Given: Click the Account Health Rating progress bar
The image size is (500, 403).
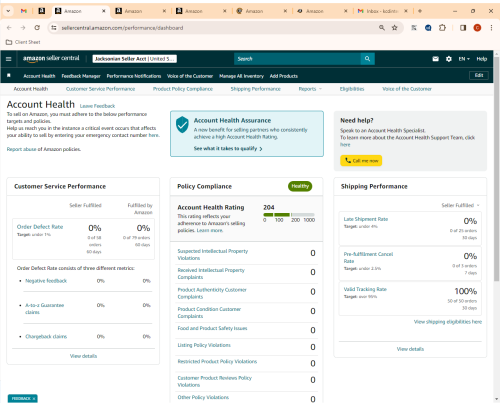Looking at the screenshot, I should pos(289,215).
